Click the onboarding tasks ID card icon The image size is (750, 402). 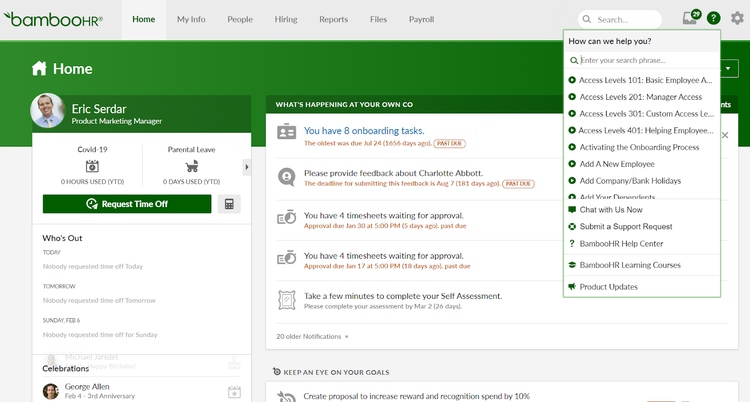(x=287, y=132)
